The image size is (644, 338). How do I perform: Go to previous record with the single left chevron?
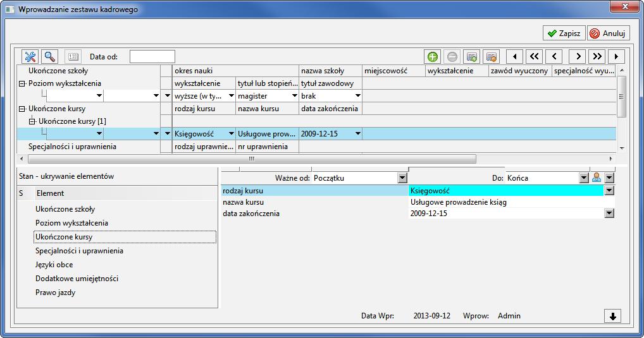[x=554, y=57]
